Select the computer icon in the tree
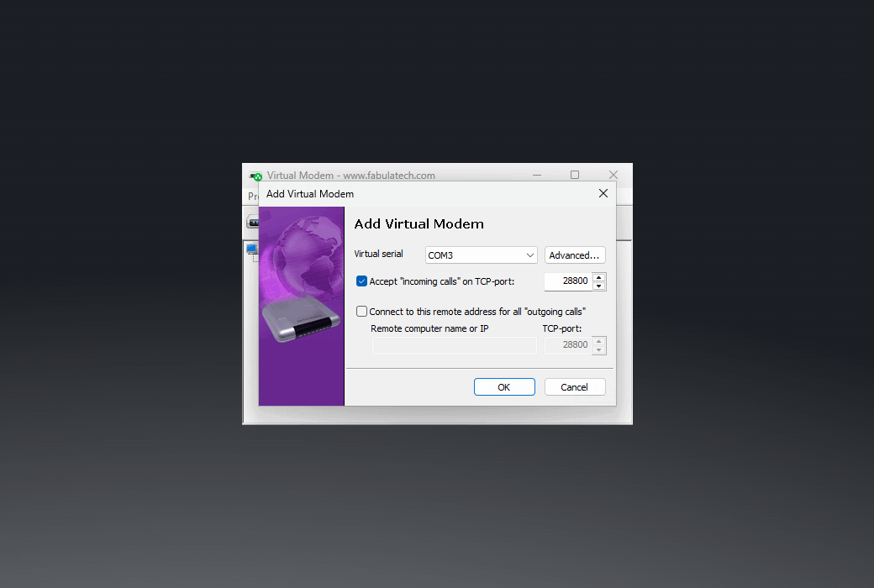Viewport: 874px width, 588px height. (x=251, y=249)
